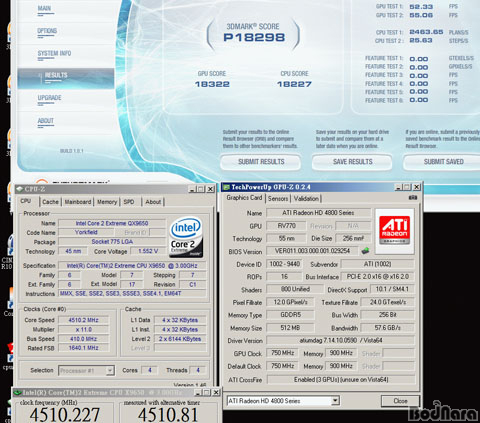The image size is (480, 423).
Task: Switch to the Memory tab in CPU-Z
Action: [107, 202]
